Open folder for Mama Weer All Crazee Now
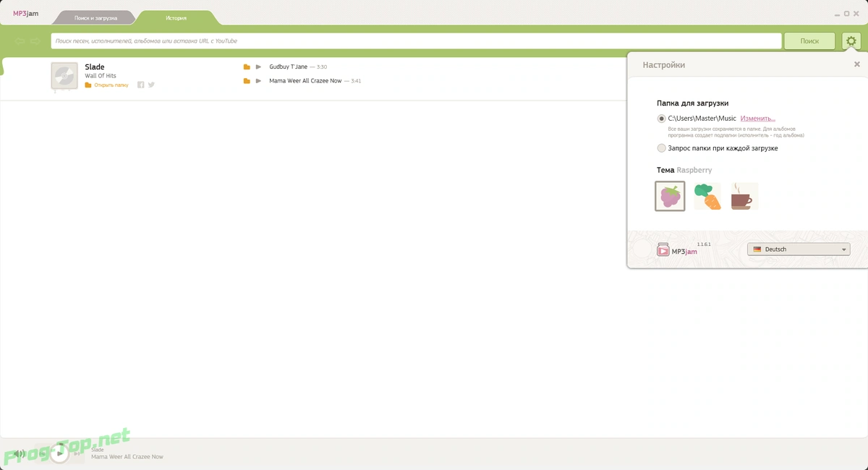The width and height of the screenshot is (868, 470). [x=247, y=81]
